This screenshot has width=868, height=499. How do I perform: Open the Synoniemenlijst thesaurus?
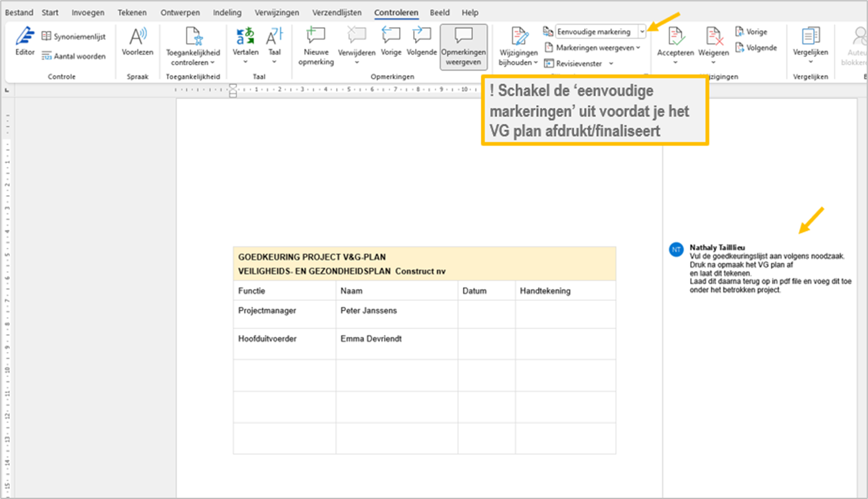[x=73, y=37]
